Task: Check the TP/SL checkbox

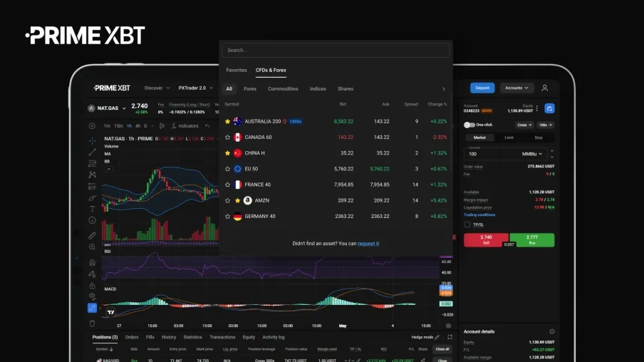Action: coord(467,224)
